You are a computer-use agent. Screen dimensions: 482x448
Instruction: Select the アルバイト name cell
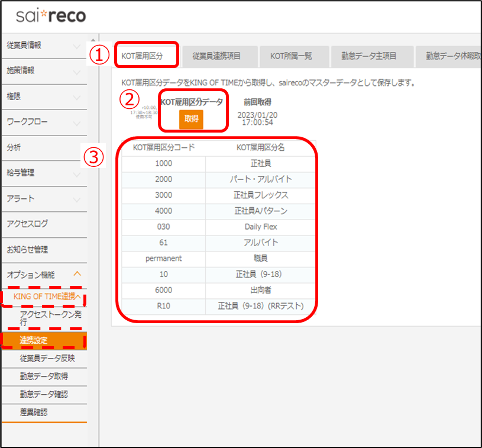tap(261, 243)
